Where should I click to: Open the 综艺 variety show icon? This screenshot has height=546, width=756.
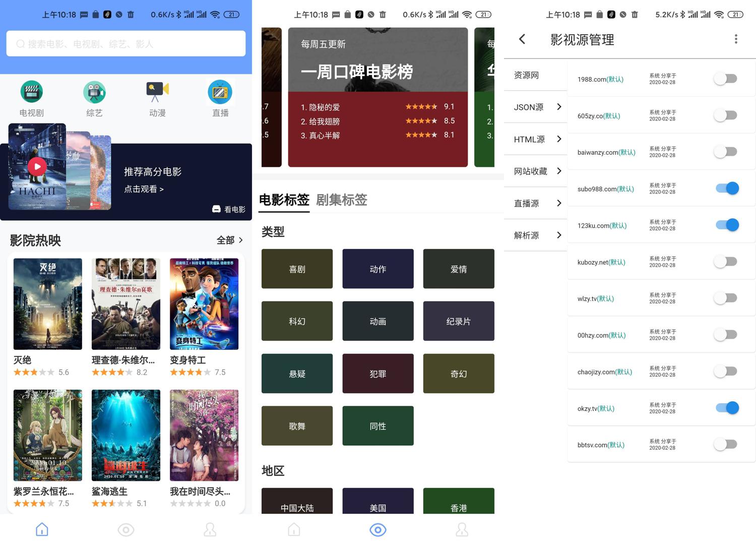94,92
